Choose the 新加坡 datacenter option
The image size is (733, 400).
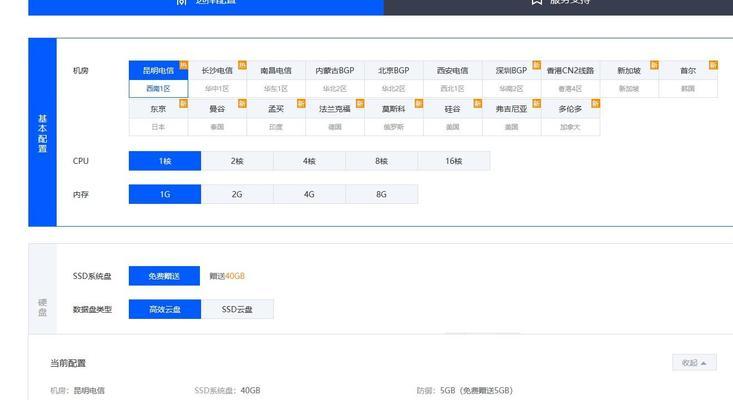(x=630, y=79)
